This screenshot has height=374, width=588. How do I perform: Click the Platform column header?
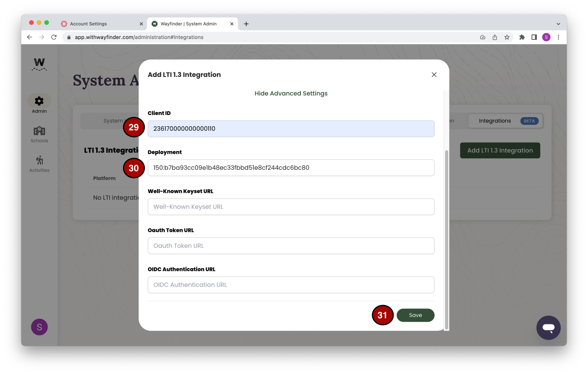click(105, 178)
